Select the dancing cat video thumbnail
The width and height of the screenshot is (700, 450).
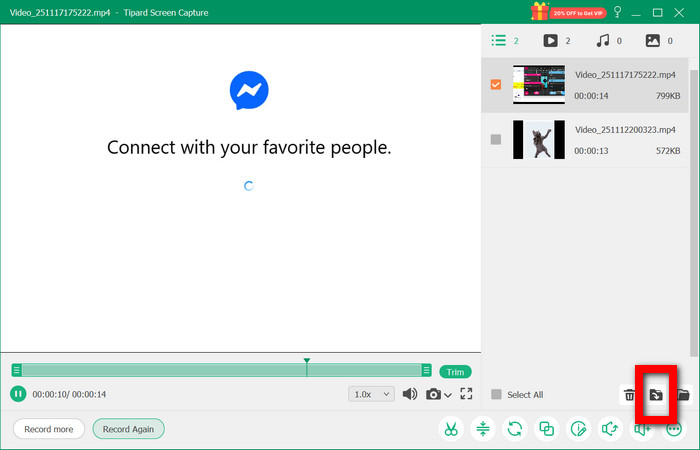coord(539,139)
